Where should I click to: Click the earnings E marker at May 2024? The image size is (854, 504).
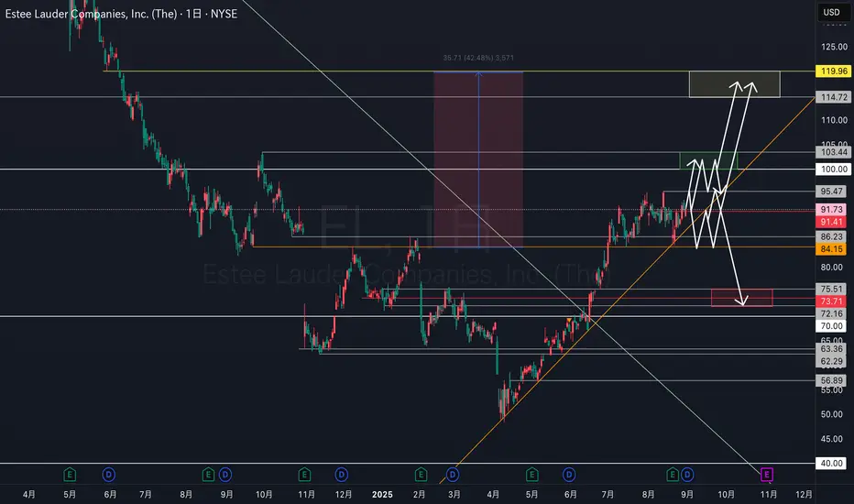[x=70, y=475]
